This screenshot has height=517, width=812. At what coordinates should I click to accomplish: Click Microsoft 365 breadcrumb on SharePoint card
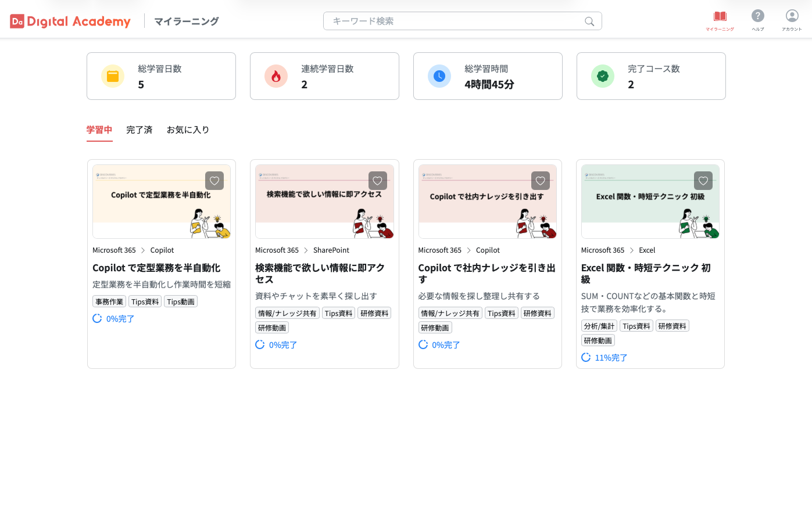pyautogui.click(x=277, y=250)
